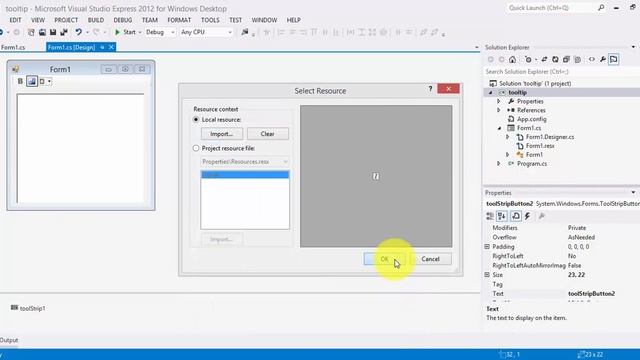Viewport: 640px width, 360px height.
Task: Click the Save icon in the toolbar
Action: coord(53,32)
